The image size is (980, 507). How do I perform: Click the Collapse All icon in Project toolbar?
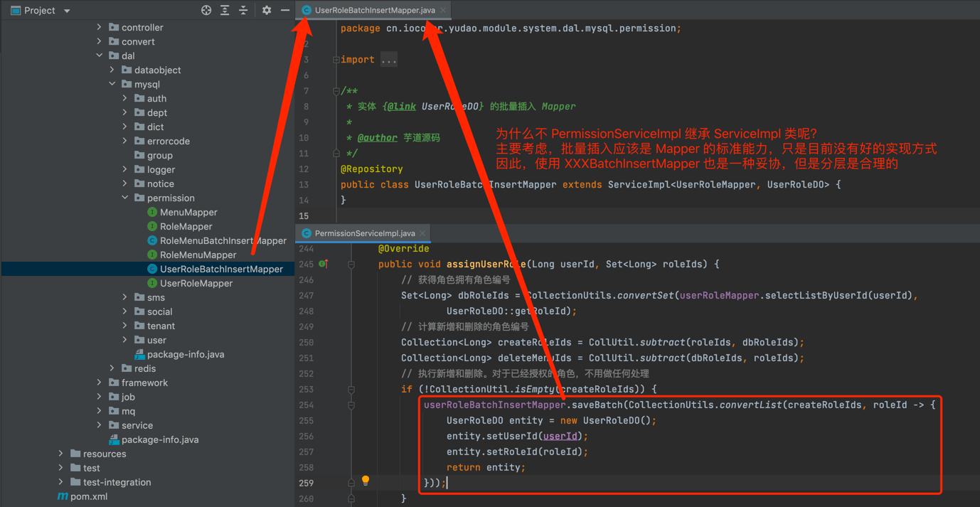pyautogui.click(x=243, y=11)
